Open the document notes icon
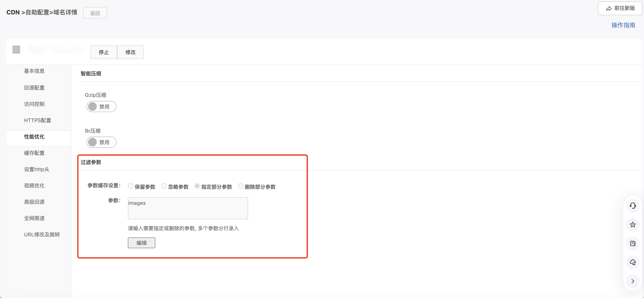The image size is (644, 298). tap(632, 243)
